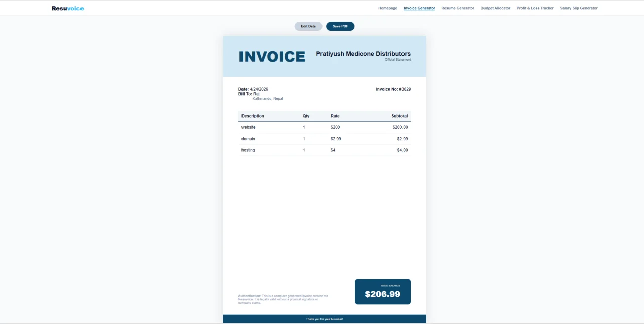Image resolution: width=644 pixels, height=324 pixels.
Task: Click quantity 1 in domain row
Action: click(x=304, y=139)
